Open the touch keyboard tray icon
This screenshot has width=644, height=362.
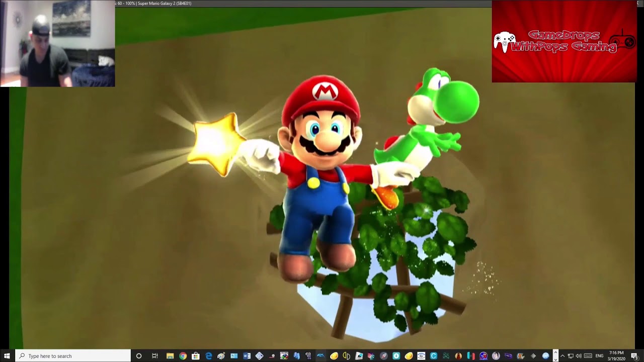coord(588,356)
